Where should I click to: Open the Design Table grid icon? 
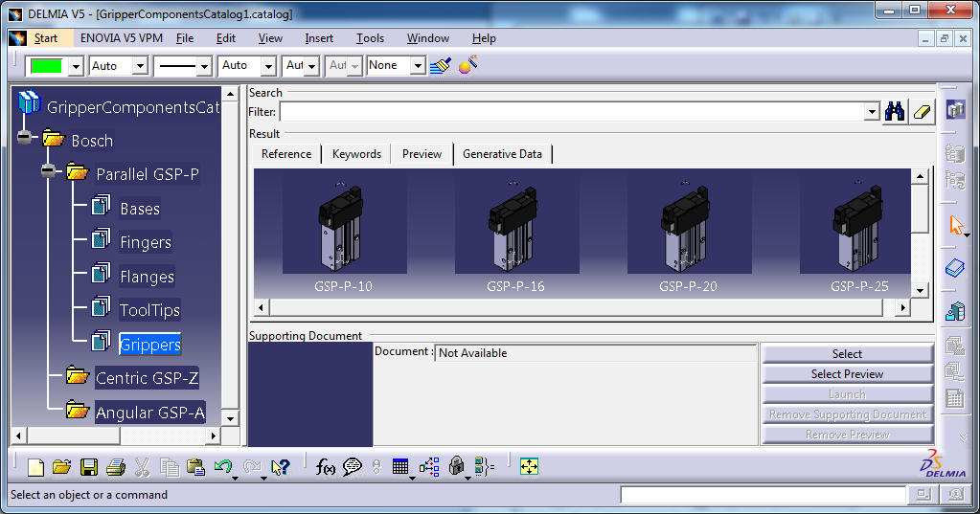click(x=400, y=466)
